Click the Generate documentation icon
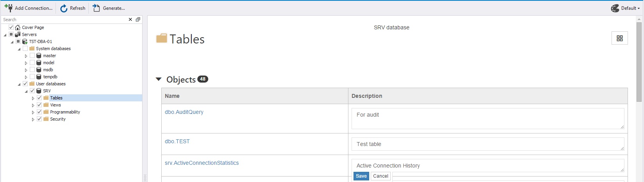 [96, 8]
